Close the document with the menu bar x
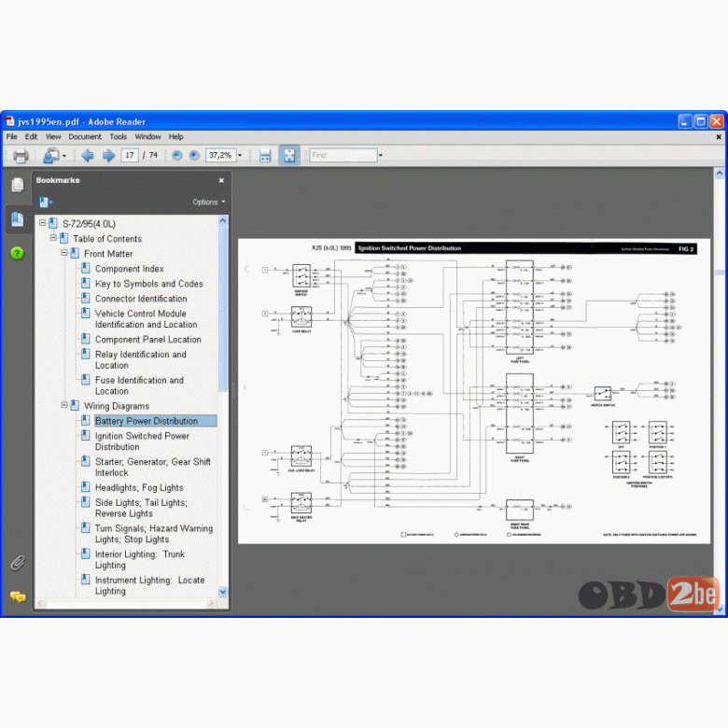 [x=719, y=137]
